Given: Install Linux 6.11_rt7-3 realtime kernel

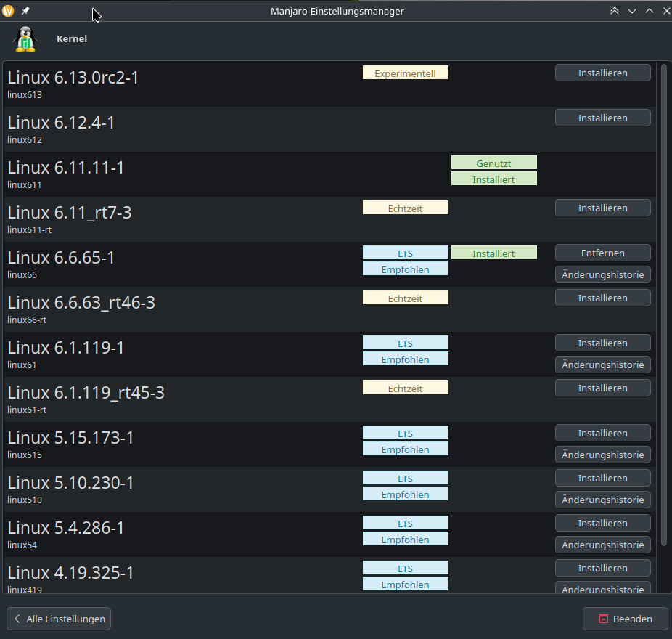Looking at the screenshot, I should pos(602,208).
